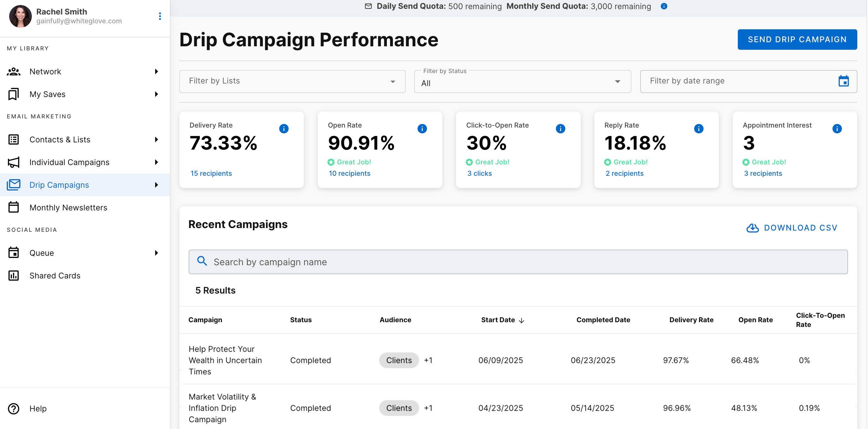Image resolution: width=868 pixels, height=429 pixels.
Task: Expand the Contacts & Lists arrow
Action: [x=156, y=140]
